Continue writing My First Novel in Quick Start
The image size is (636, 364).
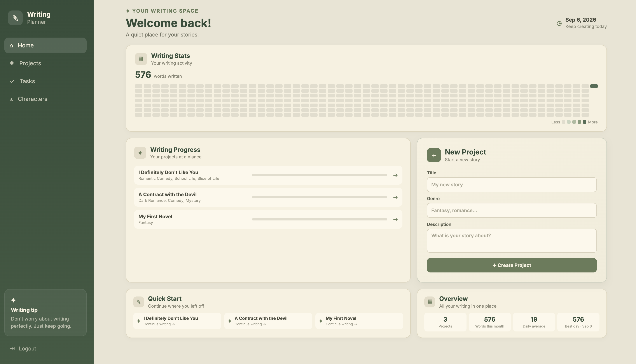[x=359, y=321]
